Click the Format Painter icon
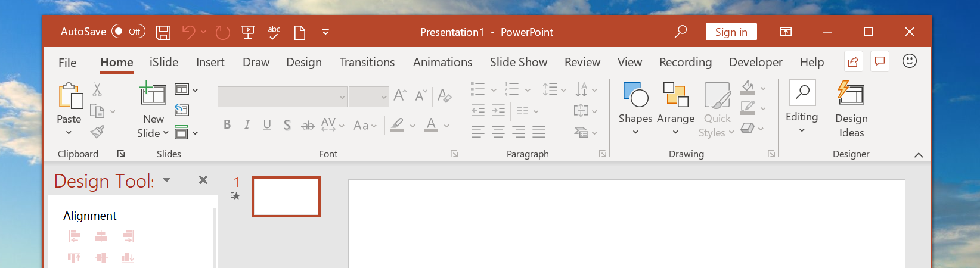Screen dimensions: 980x268 (97, 132)
